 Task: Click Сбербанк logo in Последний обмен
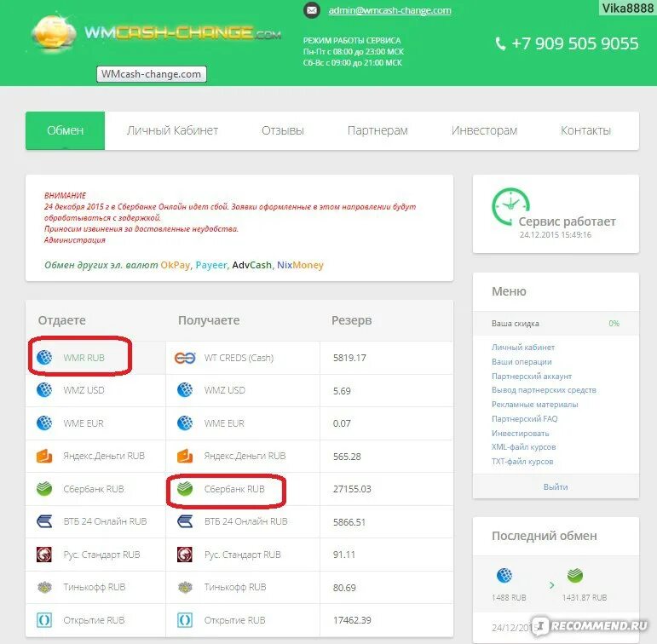tap(575, 575)
